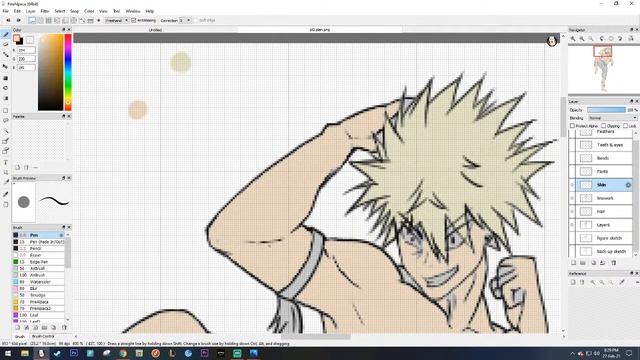
Task: Undock the Brush Preview panel using its float button
Action: click(64, 178)
